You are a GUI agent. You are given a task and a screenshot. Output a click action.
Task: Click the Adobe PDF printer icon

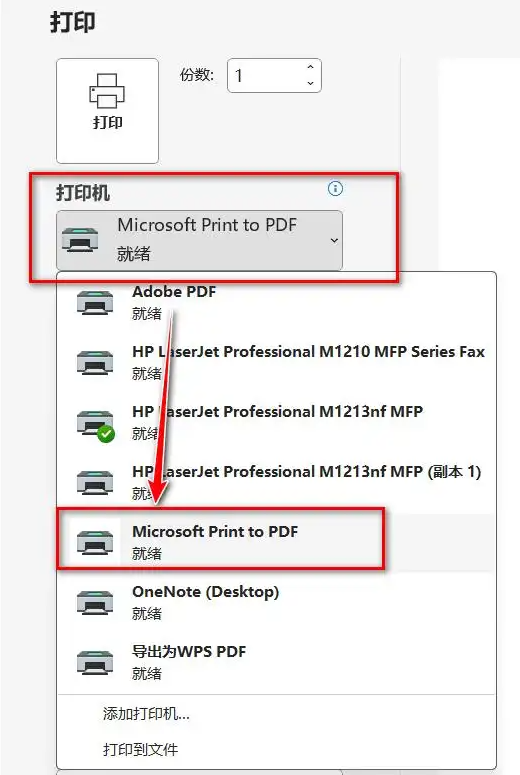pyautogui.click(x=95, y=302)
